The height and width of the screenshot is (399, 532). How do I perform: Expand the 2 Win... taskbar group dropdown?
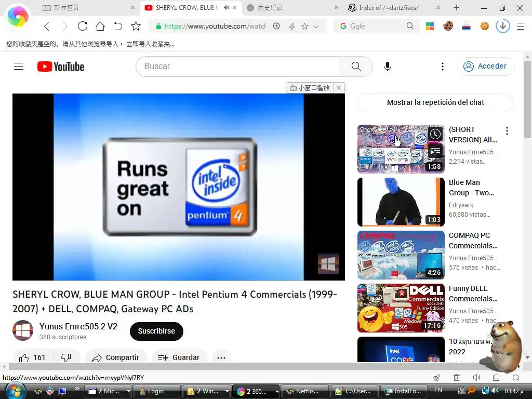tap(227, 392)
